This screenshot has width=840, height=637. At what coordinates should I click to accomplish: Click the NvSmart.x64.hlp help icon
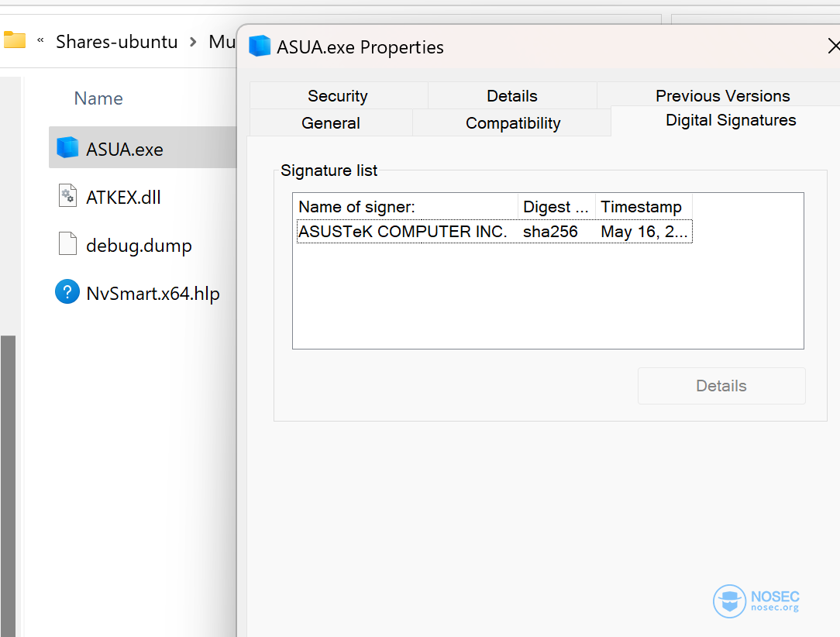(x=67, y=291)
